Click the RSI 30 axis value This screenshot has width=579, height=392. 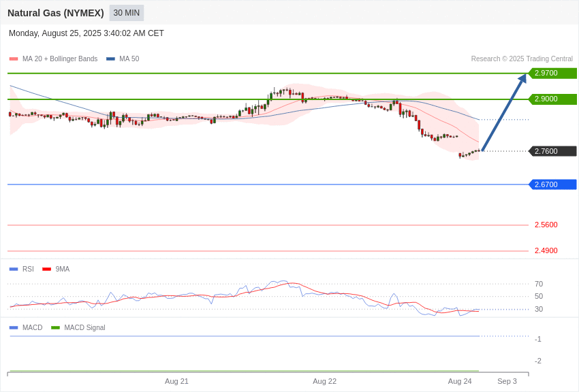tap(539, 309)
